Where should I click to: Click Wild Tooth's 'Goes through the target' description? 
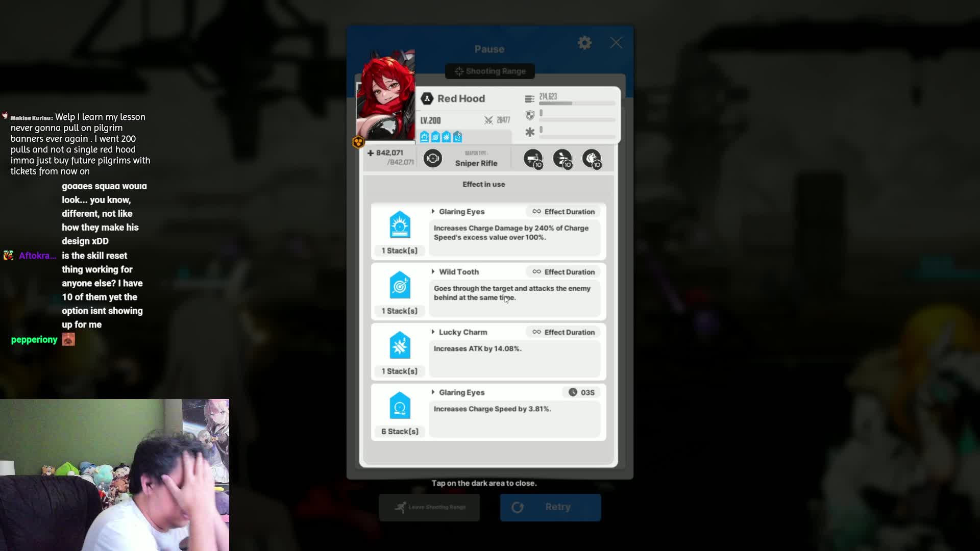[x=512, y=293]
